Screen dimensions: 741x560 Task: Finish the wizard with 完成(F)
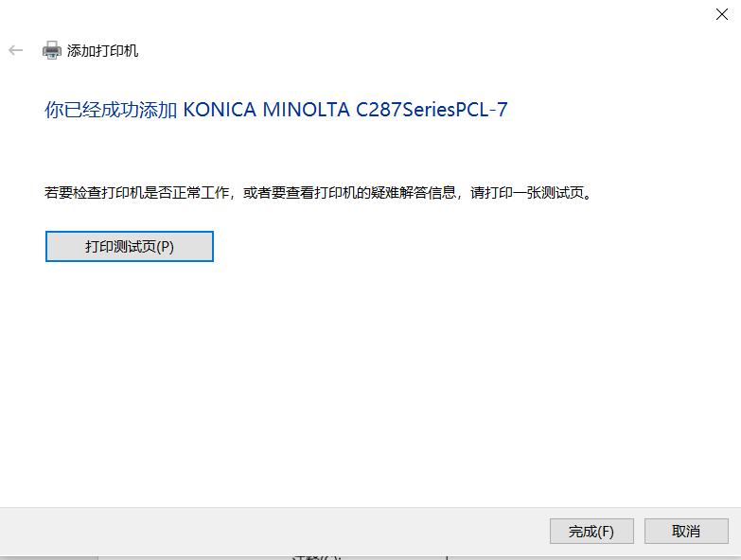pyautogui.click(x=591, y=532)
